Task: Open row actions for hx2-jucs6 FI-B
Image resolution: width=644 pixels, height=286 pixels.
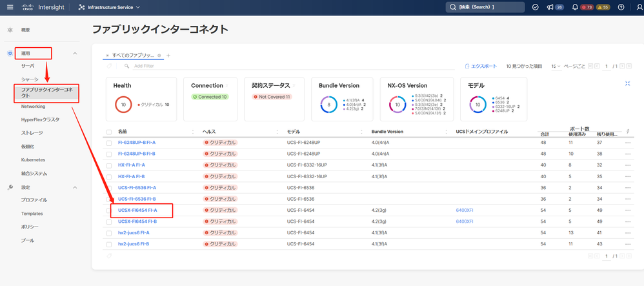Action: coord(628,244)
